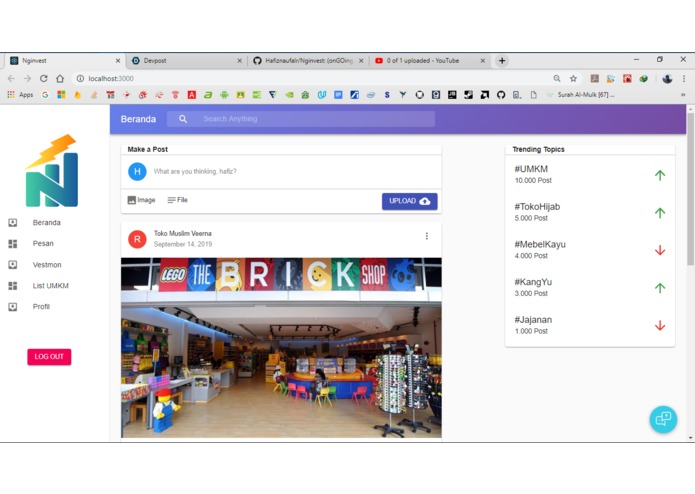Open Beranda in the sidebar
Image resolution: width=695 pixels, height=494 pixels.
point(47,222)
